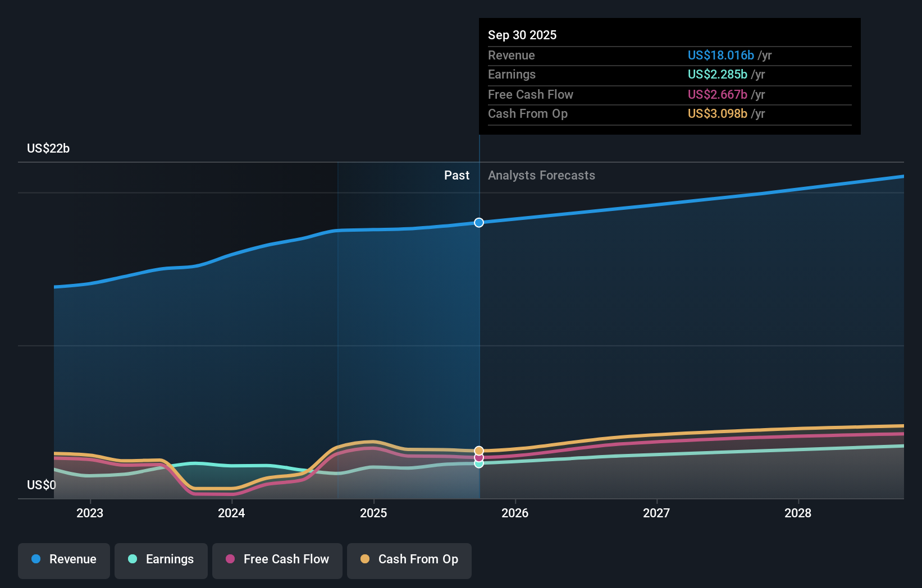Select the orange Cash From Op chart marker
Image resolution: width=922 pixels, height=588 pixels.
[478, 449]
